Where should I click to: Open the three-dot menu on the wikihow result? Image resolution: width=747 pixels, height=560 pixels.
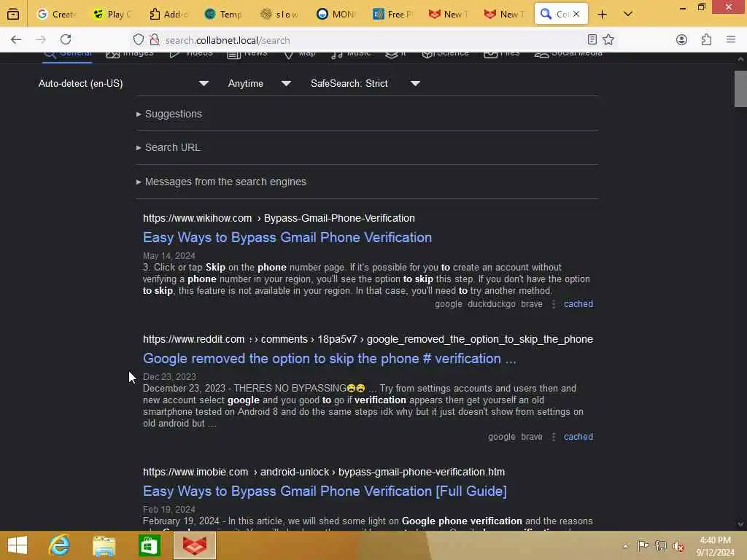coord(553,304)
